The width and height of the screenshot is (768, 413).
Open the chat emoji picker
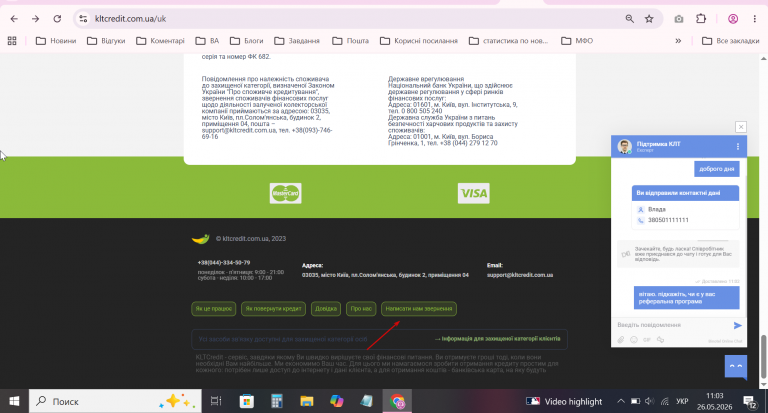pyautogui.click(x=634, y=340)
